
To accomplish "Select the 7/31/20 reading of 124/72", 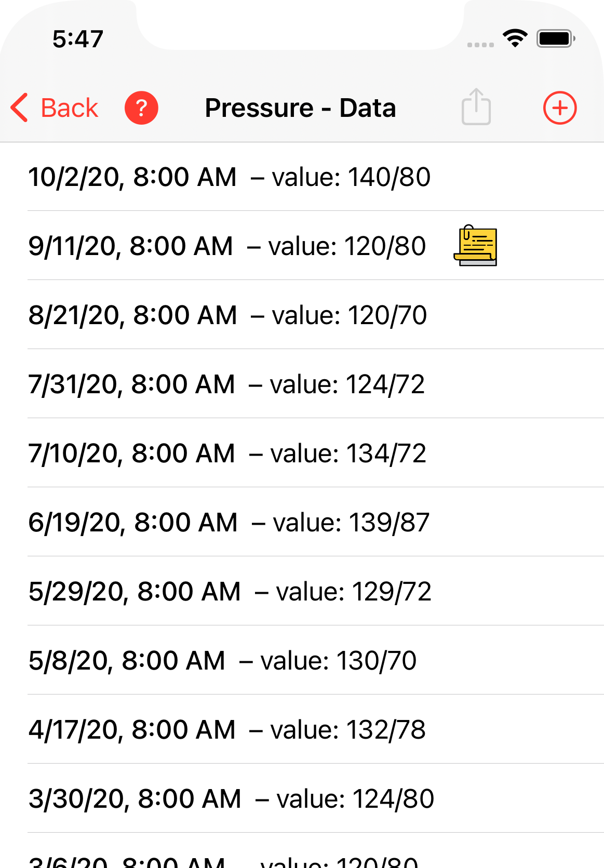I will [226, 384].
